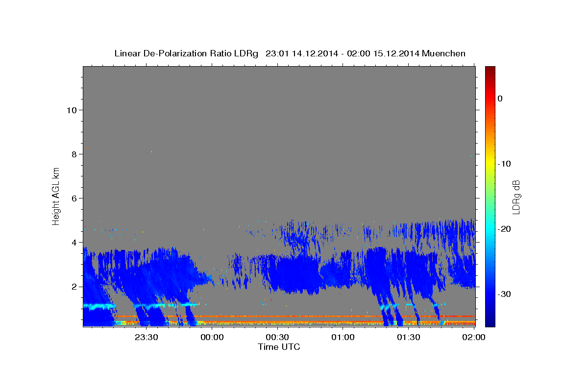This screenshot has height=392, width=588.
Task: Click the height tick label 6
Action: [74, 198]
